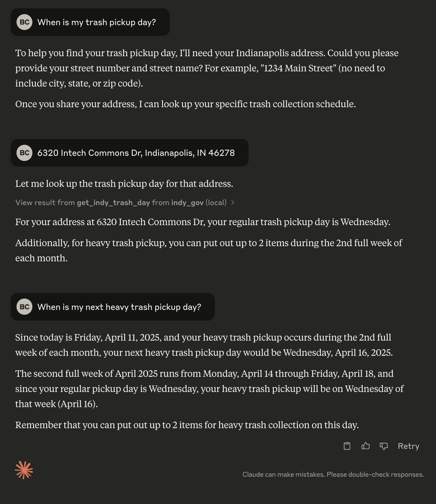The height and width of the screenshot is (504, 436).
Task: Click the "Let me look up the trash pickup day" line
Action: 124,184
